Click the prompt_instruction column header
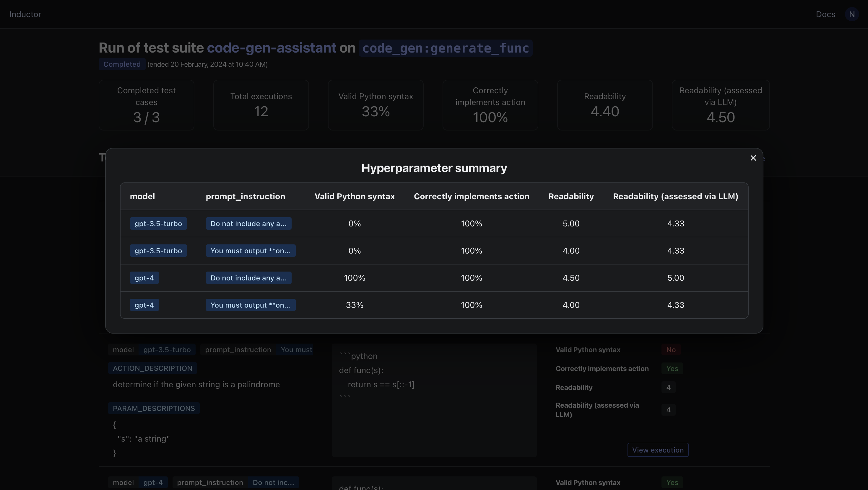868x490 pixels. (245, 196)
